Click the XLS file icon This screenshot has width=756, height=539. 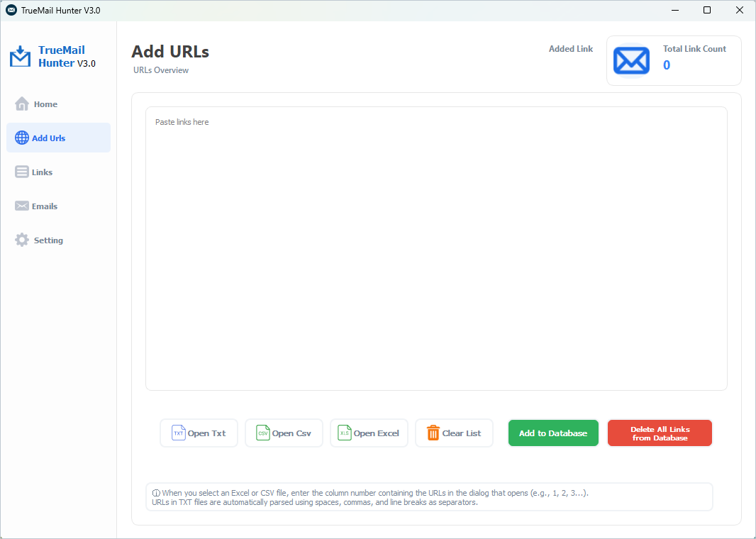tap(344, 433)
